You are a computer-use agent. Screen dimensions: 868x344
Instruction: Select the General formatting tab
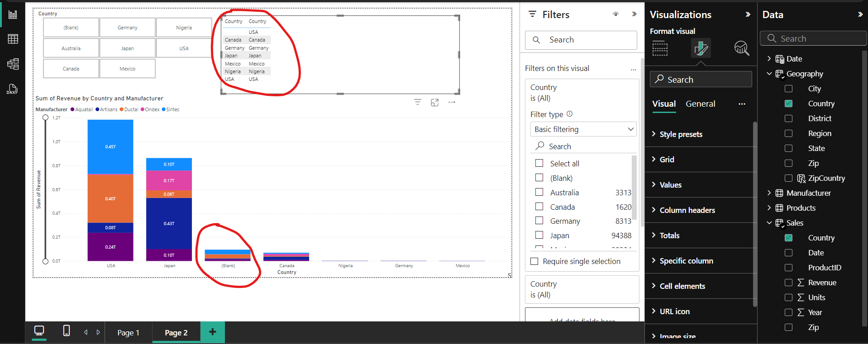(x=701, y=104)
